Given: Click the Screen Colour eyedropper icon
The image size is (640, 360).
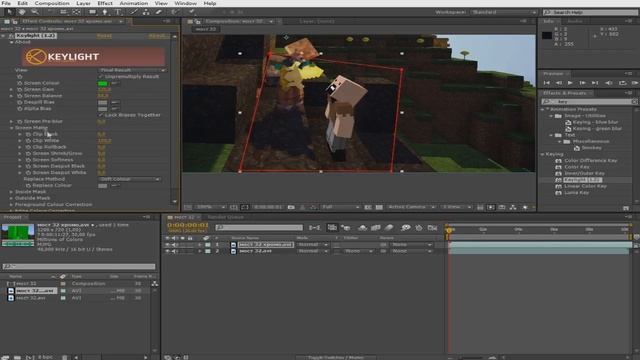Looking at the screenshot, I should (x=115, y=83).
